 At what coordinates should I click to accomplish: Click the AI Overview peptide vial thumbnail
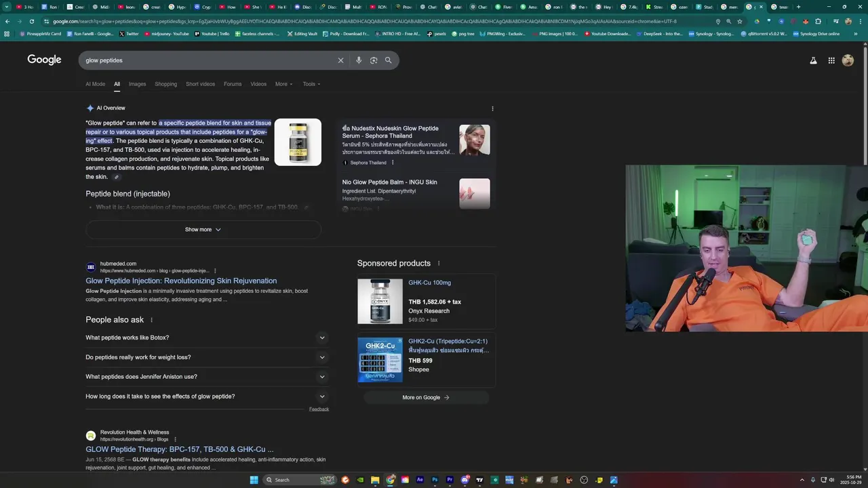[298, 142]
